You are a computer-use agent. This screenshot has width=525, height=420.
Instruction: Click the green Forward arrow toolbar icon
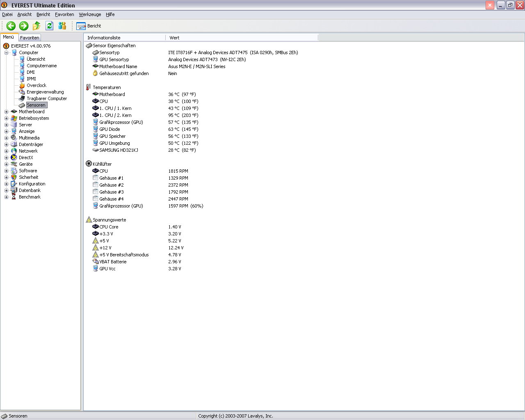click(x=24, y=26)
